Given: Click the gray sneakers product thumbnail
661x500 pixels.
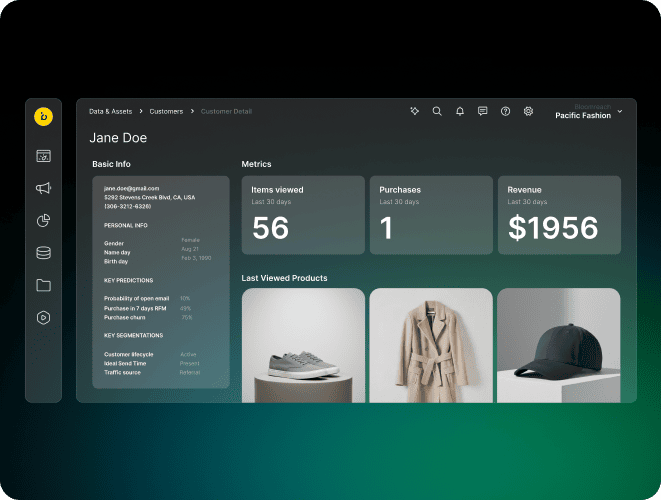Looking at the screenshot, I should click(302, 345).
